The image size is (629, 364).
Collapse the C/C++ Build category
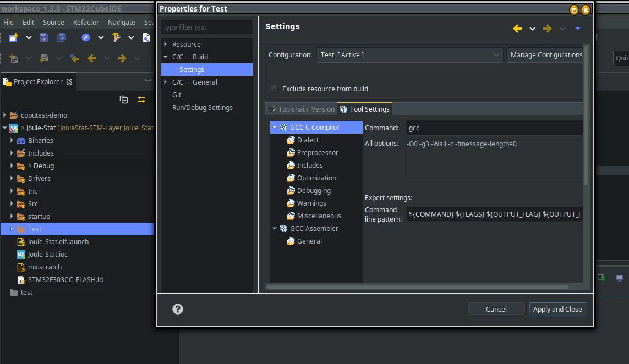click(x=165, y=57)
